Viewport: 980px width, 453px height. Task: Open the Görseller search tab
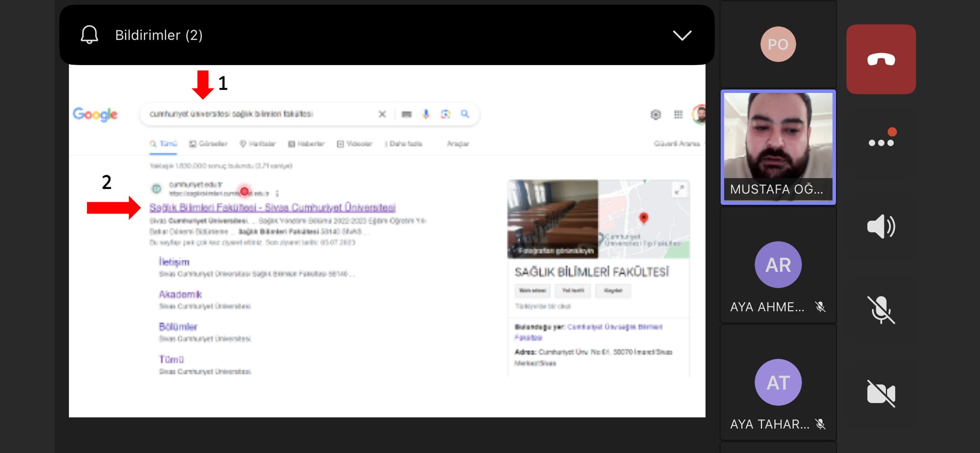tap(208, 144)
